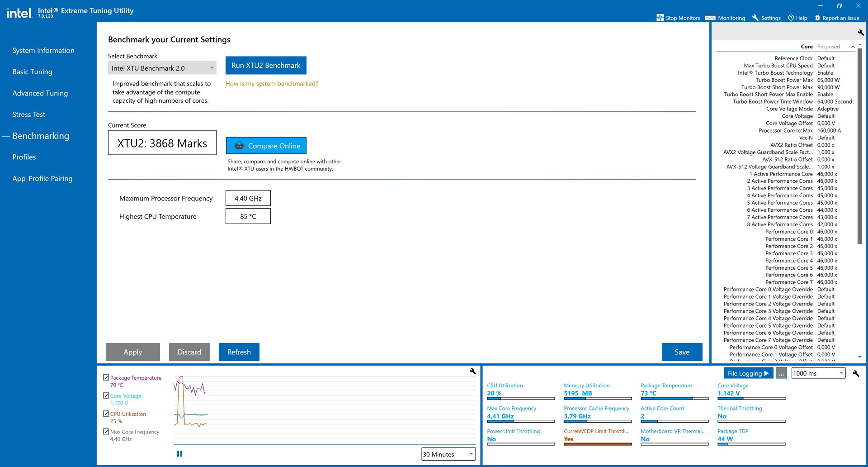The height and width of the screenshot is (467, 868).
Task: Refresh the settings
Action: tap(239, 352)
